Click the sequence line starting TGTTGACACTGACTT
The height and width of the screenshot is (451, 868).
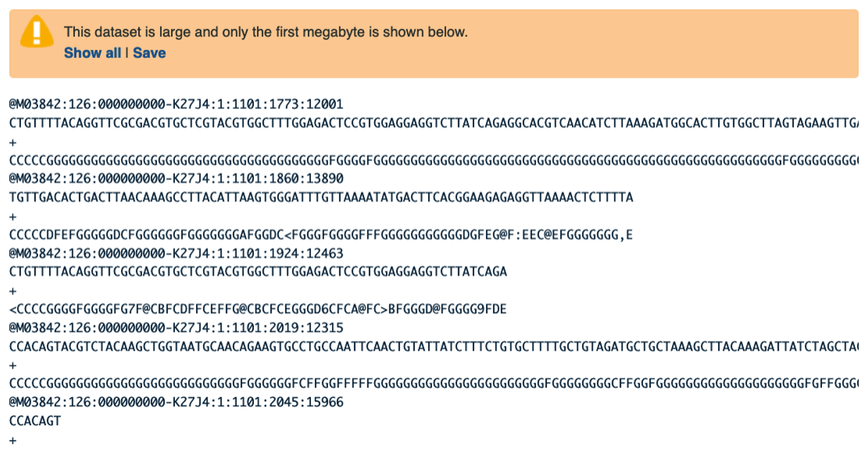tap(321, 197)
